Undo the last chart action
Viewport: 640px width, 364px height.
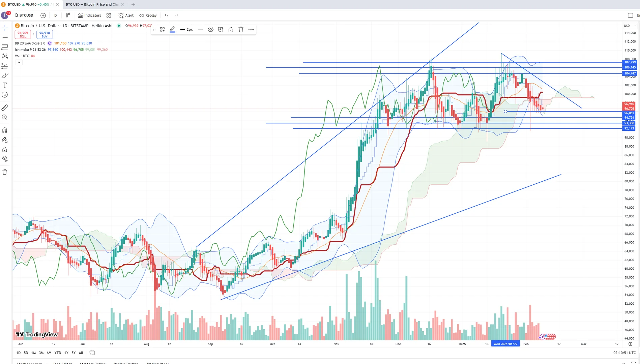point(166,15)
